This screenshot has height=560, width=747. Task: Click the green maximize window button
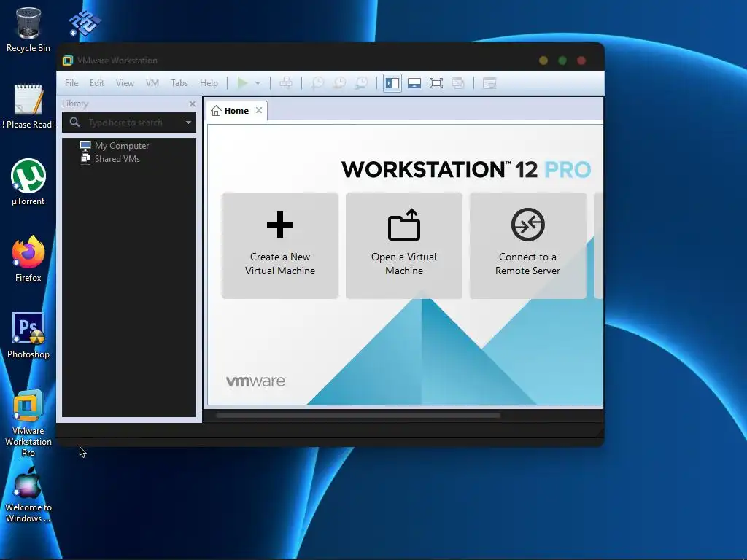(x=562, y=61)
